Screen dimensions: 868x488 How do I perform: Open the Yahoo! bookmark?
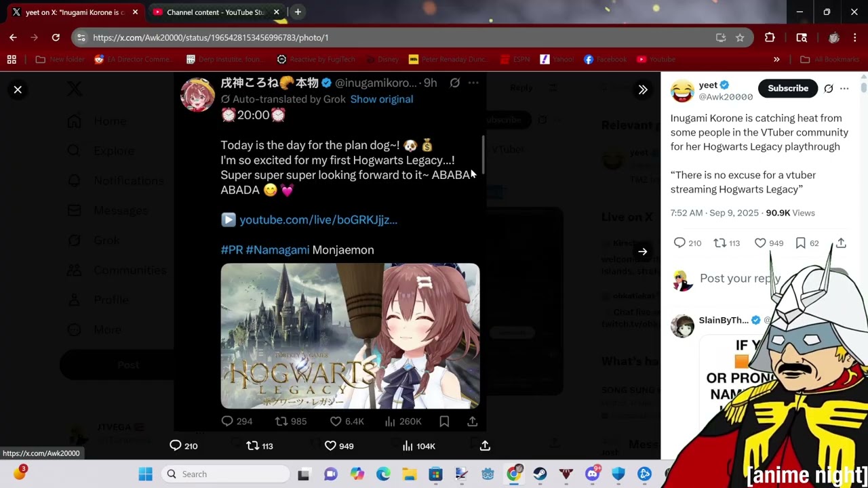coord(557,60)
